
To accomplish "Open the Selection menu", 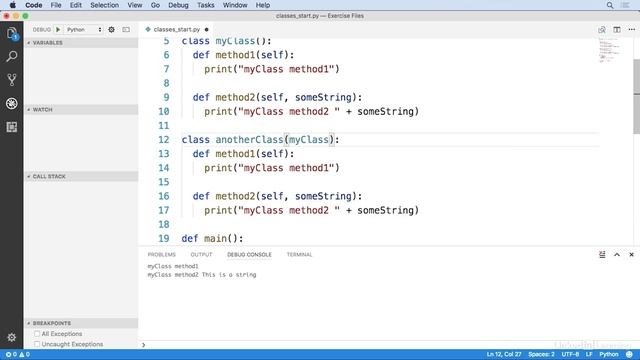I will tap(104, 5).
